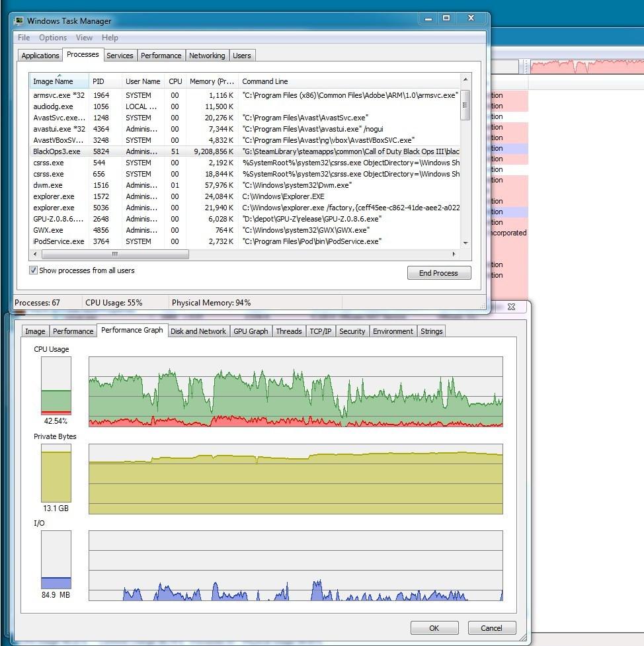The width and height of the screenshot is (644, 646).
Task: Switch to the Performance tab in Task Manager
Action: click(161, 56)
